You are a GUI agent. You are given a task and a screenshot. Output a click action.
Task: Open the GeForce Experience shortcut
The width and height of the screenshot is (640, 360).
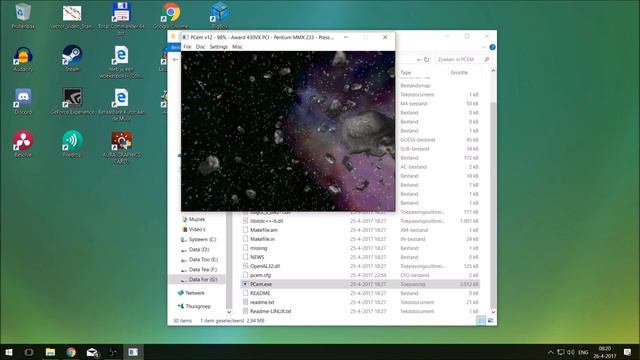click(x=72, y=102)
